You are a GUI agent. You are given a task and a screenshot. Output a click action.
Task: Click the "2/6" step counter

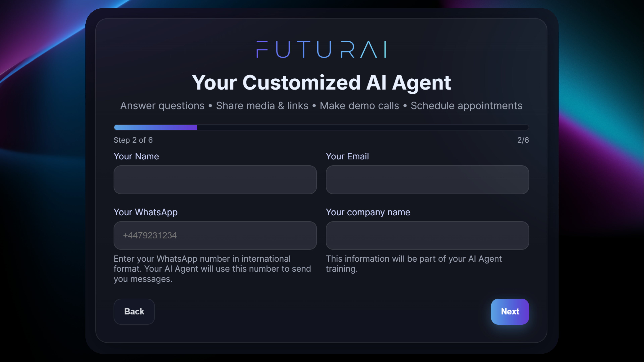[523, 140]
